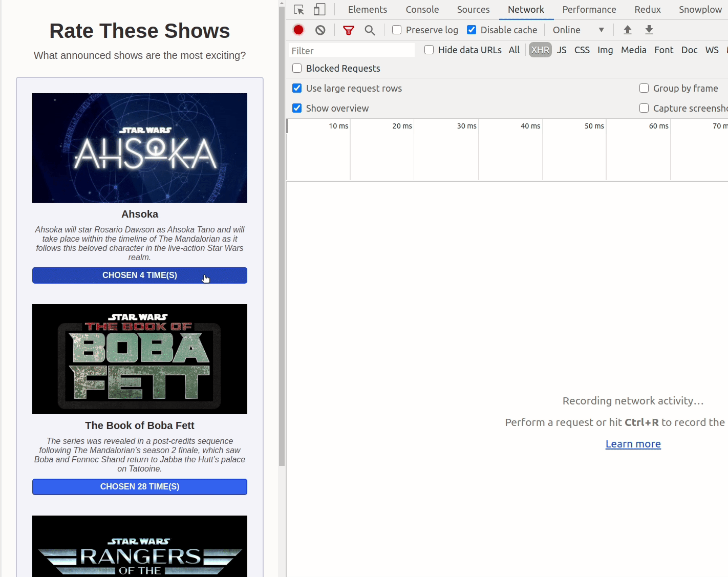Select the Network tab

point(526,10)
